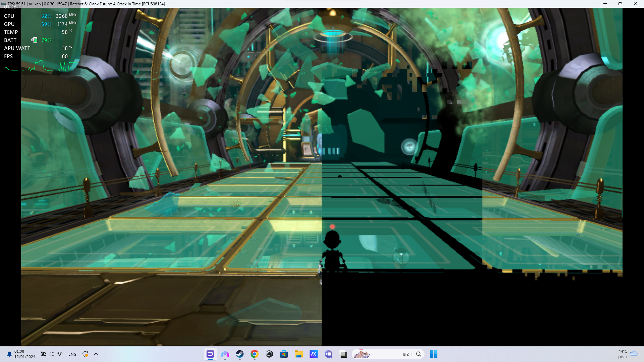Open the purple chat bubble app

tap(328, 354)
